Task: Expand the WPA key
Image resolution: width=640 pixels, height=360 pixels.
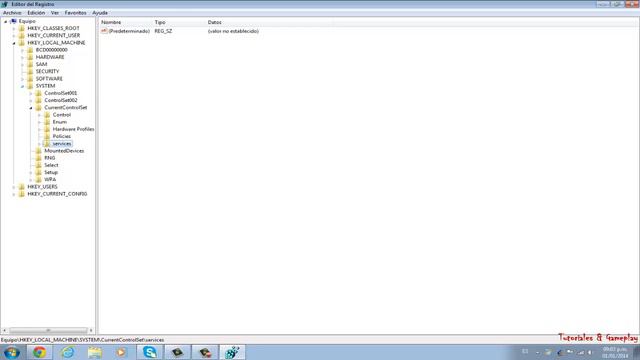Action: pos(31,180)
